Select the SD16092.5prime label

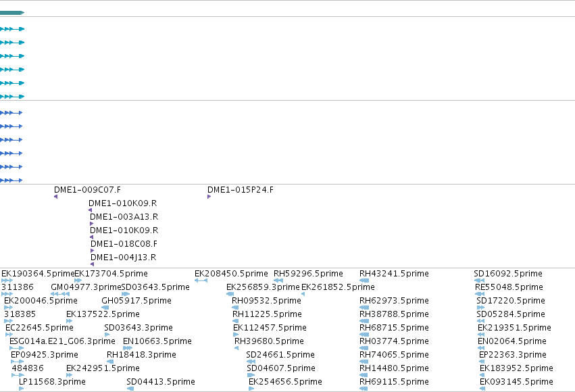[508, 274]
